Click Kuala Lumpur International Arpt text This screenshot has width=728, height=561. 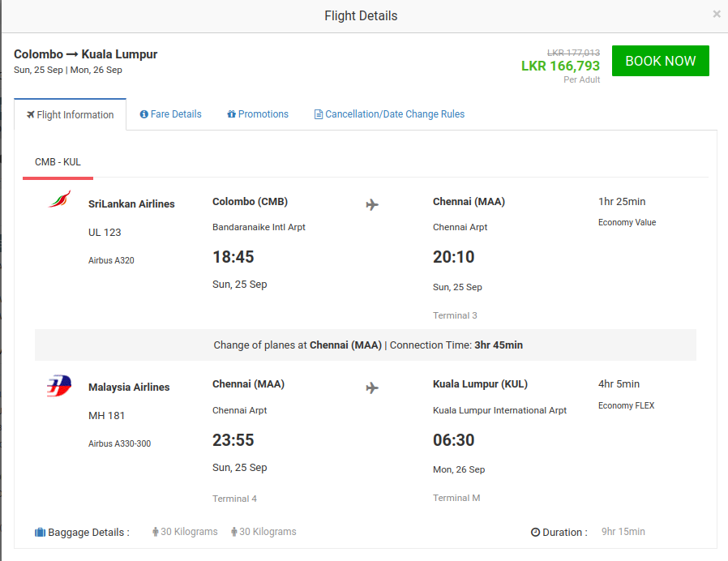click(x=499, y=410)
